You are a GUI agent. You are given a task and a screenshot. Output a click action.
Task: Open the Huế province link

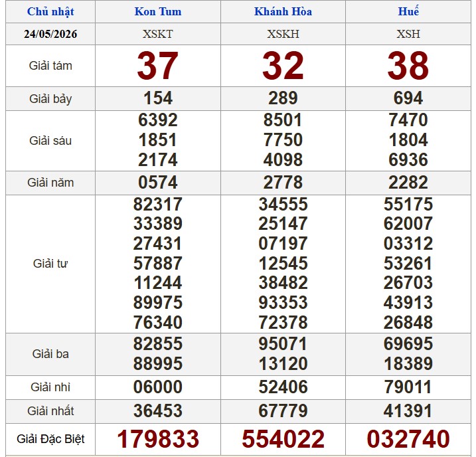tap(408, 11)
